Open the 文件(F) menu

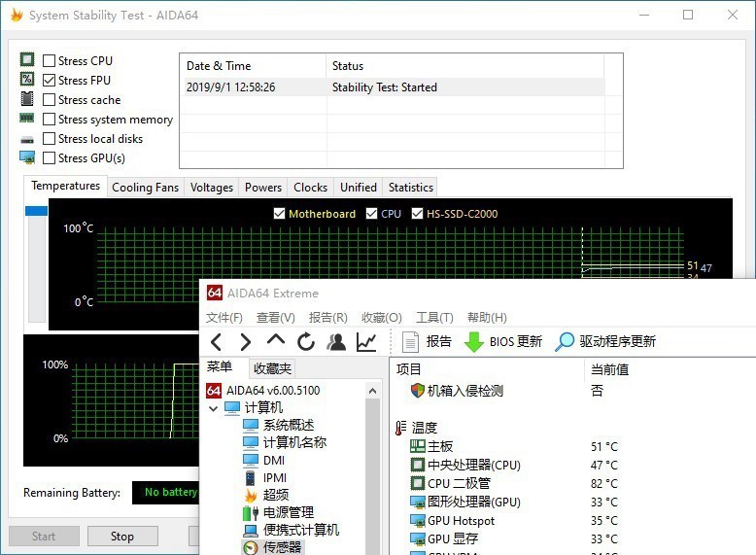pyautogui.click(x=224, y=317)
